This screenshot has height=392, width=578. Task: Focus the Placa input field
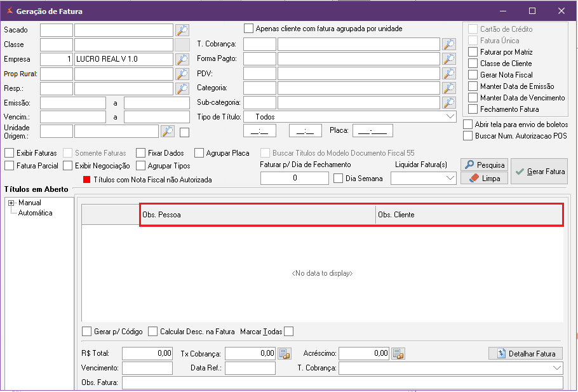click(x=373, y=130)
